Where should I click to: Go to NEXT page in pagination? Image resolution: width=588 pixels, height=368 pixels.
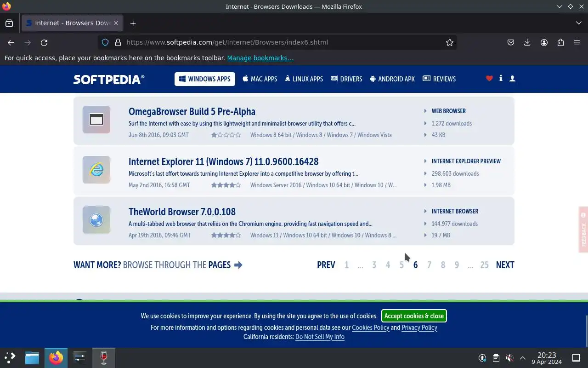point(505,265)
